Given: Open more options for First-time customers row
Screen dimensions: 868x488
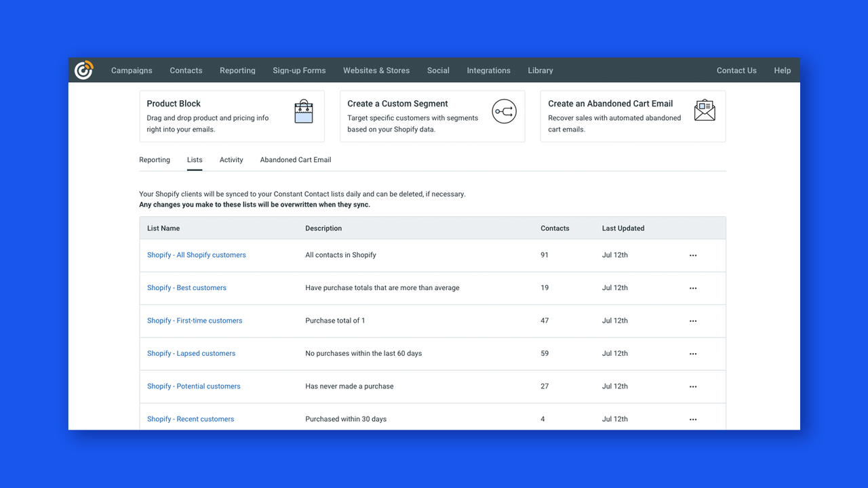Looking at the screenshot, I should (x=693, y=321).
